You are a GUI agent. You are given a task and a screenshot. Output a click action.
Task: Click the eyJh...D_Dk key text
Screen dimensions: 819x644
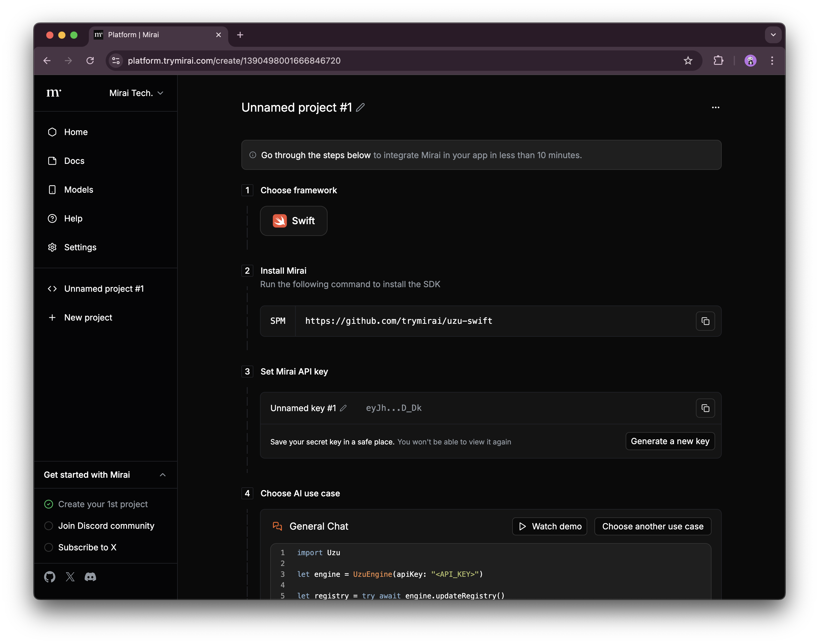coord(394,408)
